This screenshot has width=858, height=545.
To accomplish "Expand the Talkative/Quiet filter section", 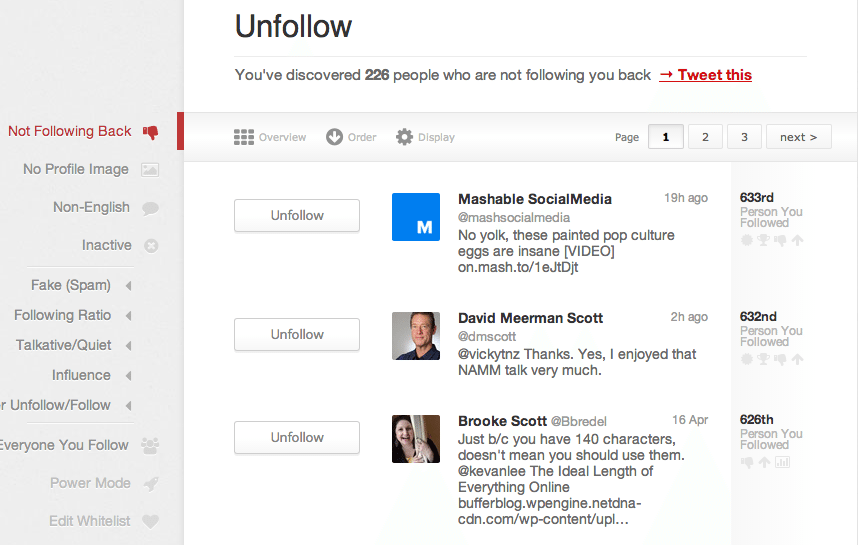I will (x=129, y=346).
